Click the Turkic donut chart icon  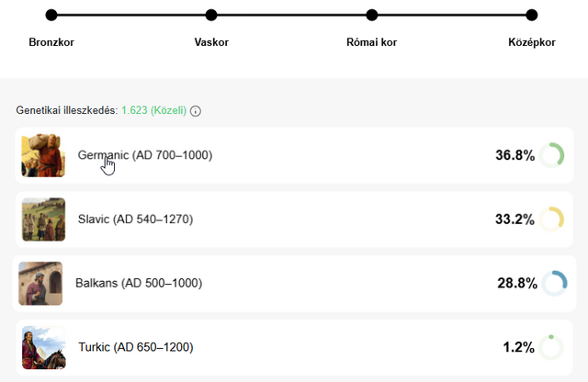point(551,347)
